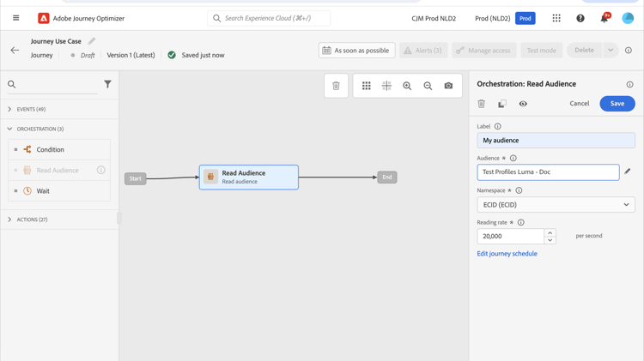Delete activity using pane trash icon
The image size is (644, 361).
[x=482, y=104]
